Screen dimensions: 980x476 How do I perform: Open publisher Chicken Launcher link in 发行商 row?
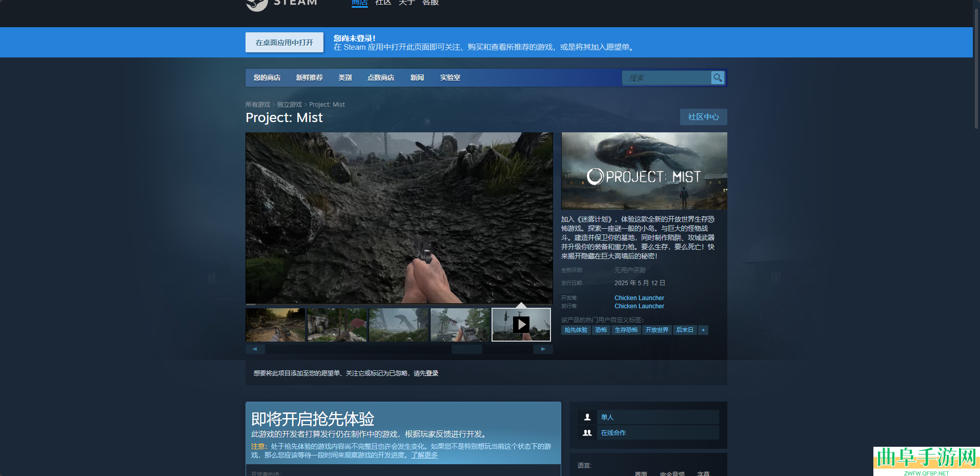(639, 306)
